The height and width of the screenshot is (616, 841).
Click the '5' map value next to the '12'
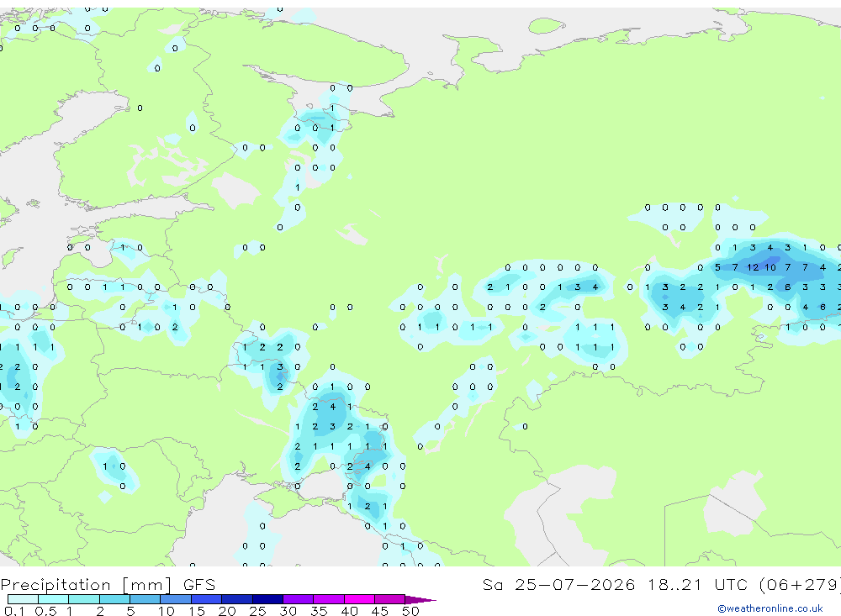[717, 267]
